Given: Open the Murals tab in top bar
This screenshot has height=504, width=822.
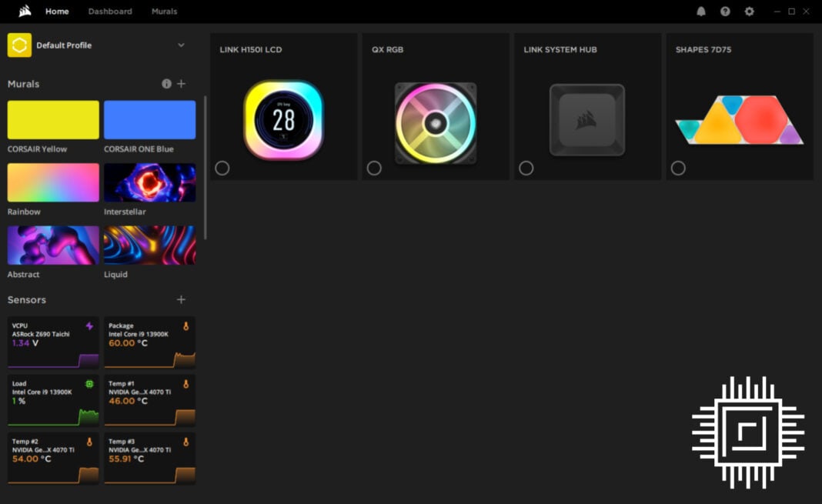Looking at the screenshot, I should pyautogui.click(x=164, y=12).
